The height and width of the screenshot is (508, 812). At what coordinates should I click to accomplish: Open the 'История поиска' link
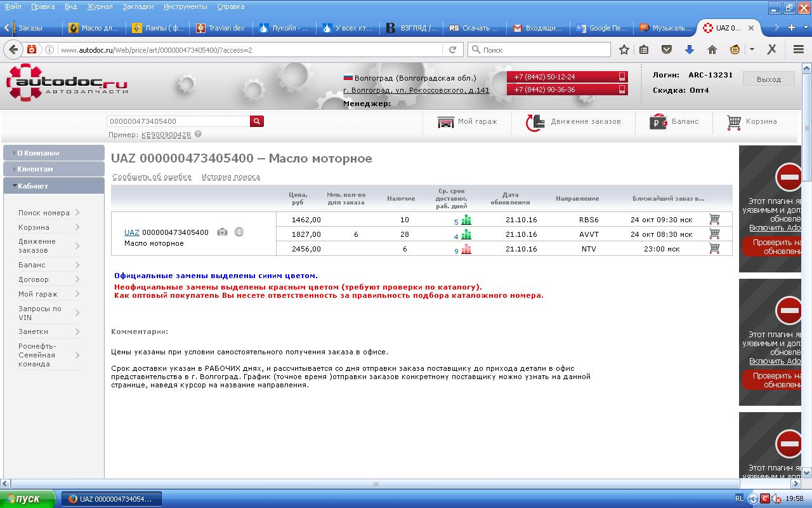[231, 177]
